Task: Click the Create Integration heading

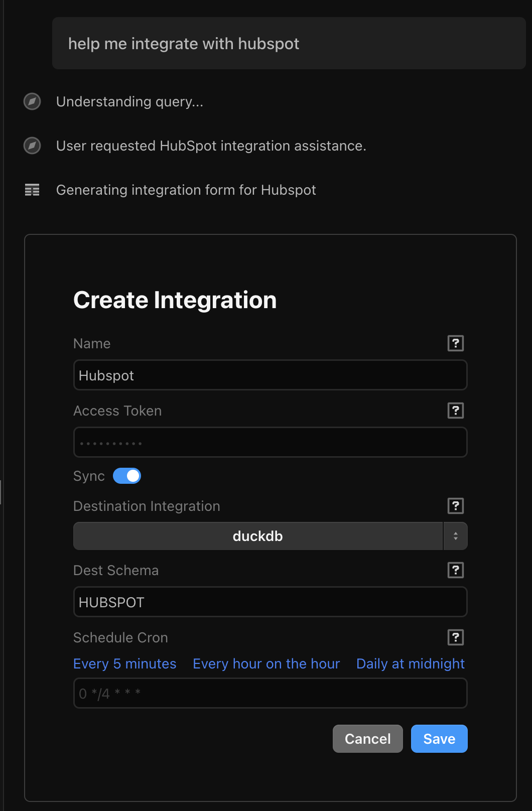Action: [x=175, y=300]
